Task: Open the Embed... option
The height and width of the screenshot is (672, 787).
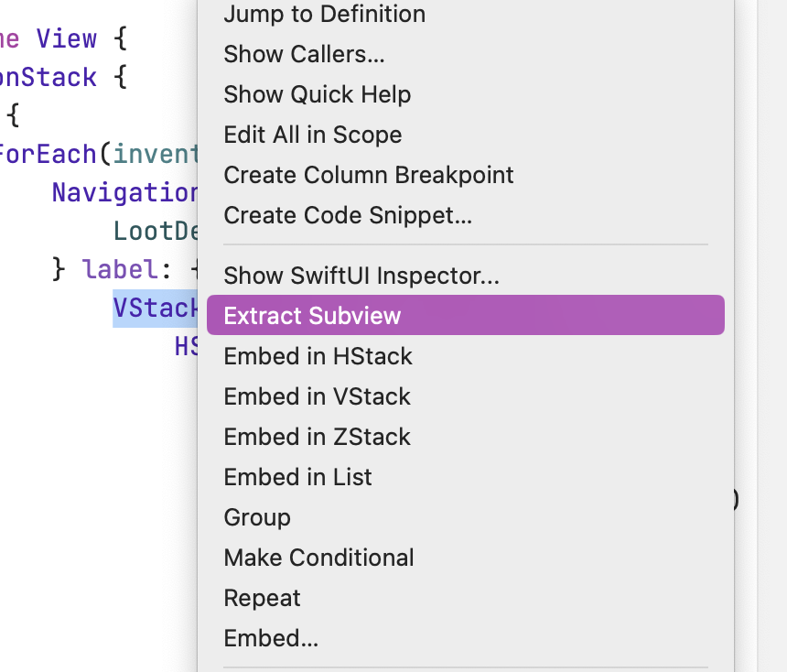Action: point(271,638)
